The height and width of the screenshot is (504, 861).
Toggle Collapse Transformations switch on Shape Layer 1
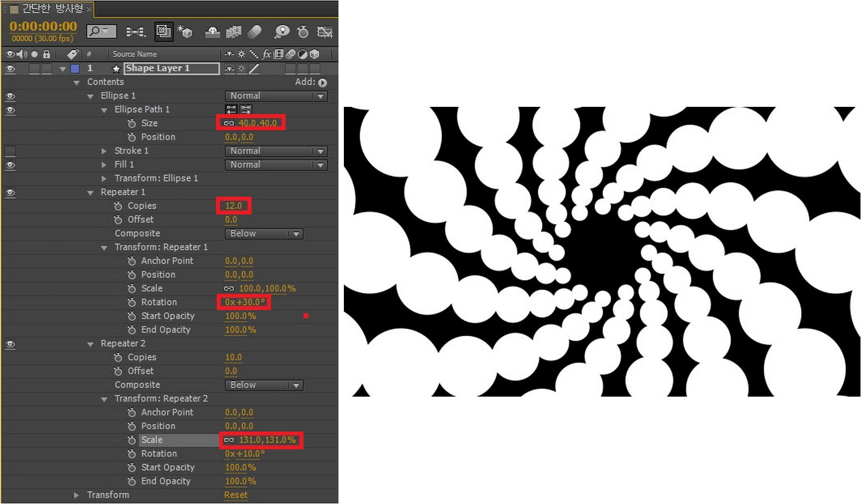click(x=241, y=69)
